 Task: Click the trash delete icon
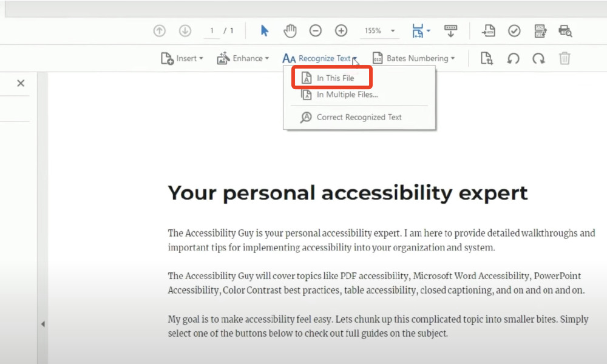565,58
